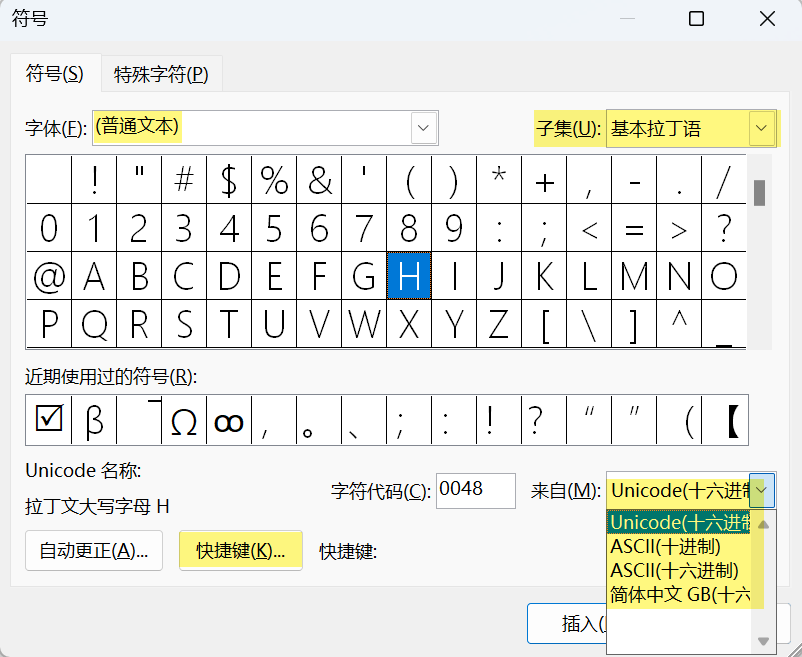This screenshot has height=657, width=802.
Task: Click the 插入 insert button
Action: (x=567, y=623)
